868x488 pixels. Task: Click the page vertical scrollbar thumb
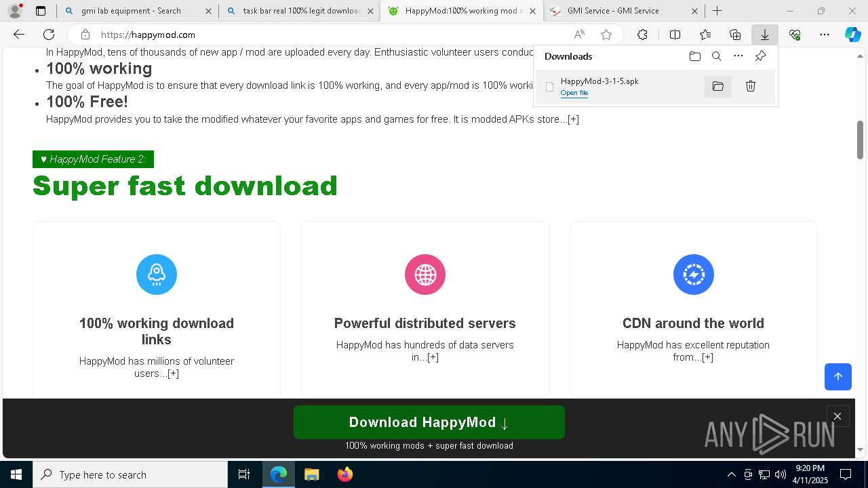[x=860, y=140]
